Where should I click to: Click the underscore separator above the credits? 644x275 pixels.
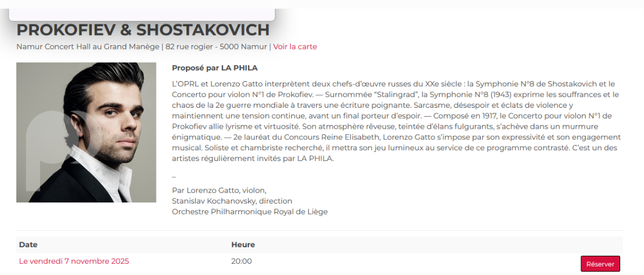click(x=173, y=176)
